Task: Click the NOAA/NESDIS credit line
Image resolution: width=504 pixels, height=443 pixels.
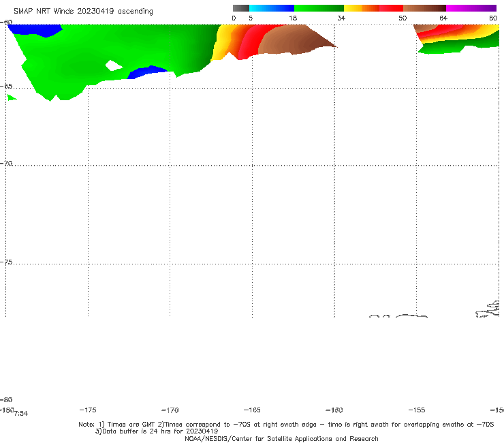Action: pos(281,438)
